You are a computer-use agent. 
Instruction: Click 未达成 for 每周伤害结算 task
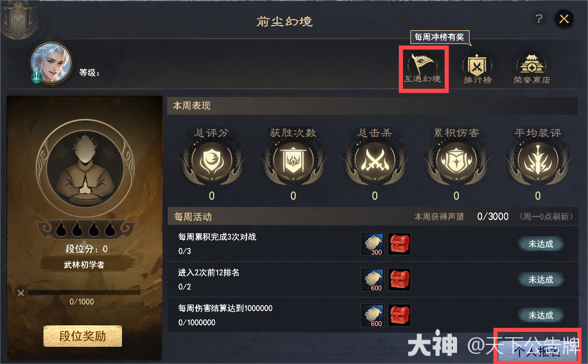pos(541,315)
